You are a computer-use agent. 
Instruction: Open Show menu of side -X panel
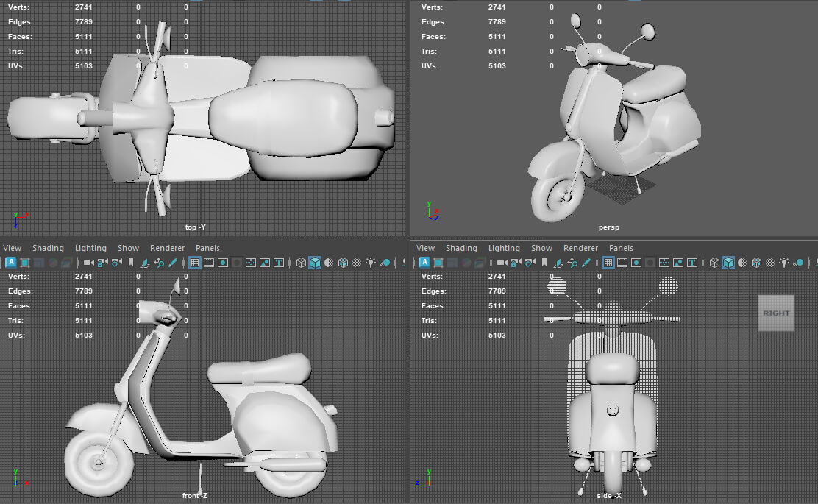coord(541,248)
